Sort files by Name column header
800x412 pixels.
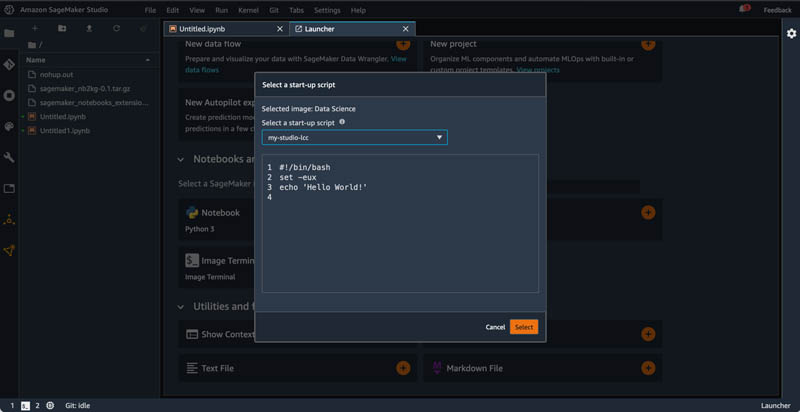[89, 60]
